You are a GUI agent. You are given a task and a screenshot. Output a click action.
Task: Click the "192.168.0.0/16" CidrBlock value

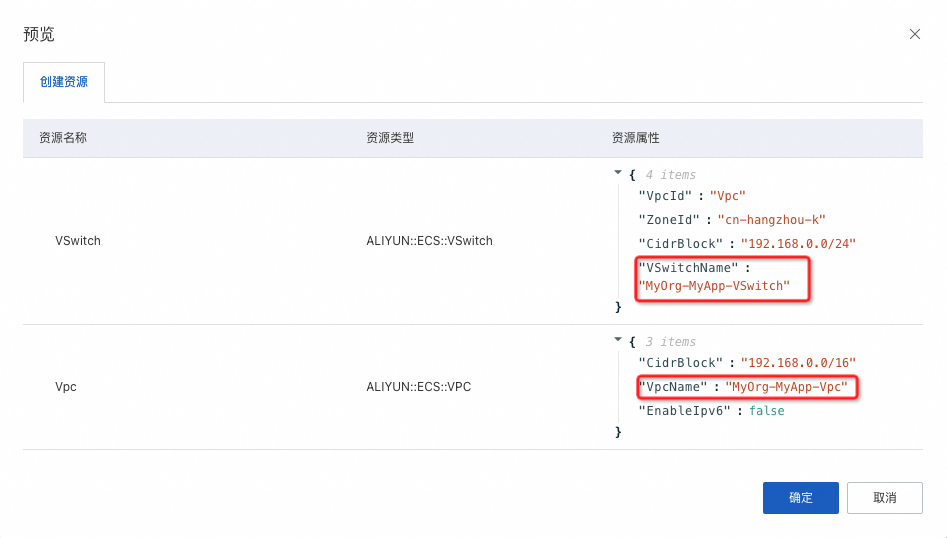[x=798, y=363]
